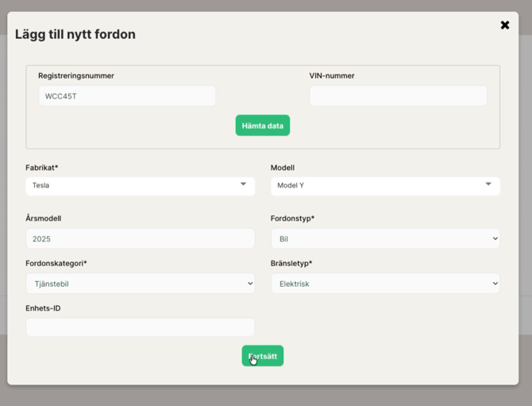Click the Fordonstyp* label text
The width and height of the screenshot is (532, 406).
click(293, 218)
